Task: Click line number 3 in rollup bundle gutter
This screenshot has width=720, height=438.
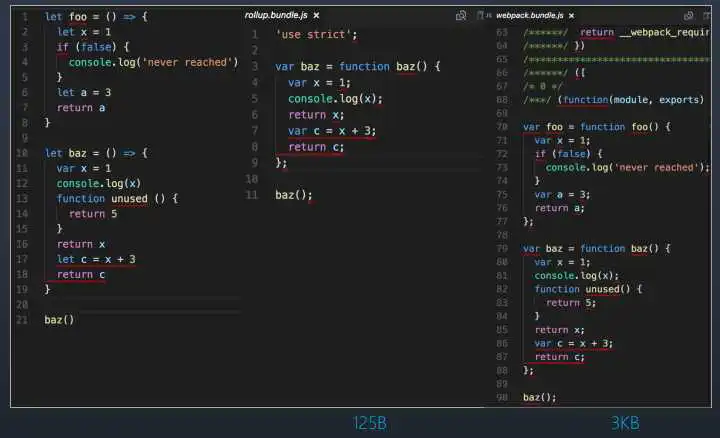Action: click(x=254, y=67)
